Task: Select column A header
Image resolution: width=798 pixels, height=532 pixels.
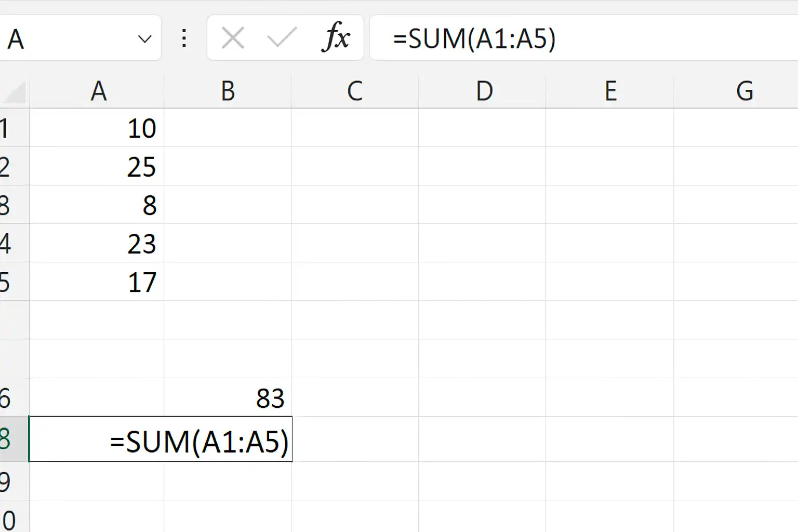Action: pos(97,91)
